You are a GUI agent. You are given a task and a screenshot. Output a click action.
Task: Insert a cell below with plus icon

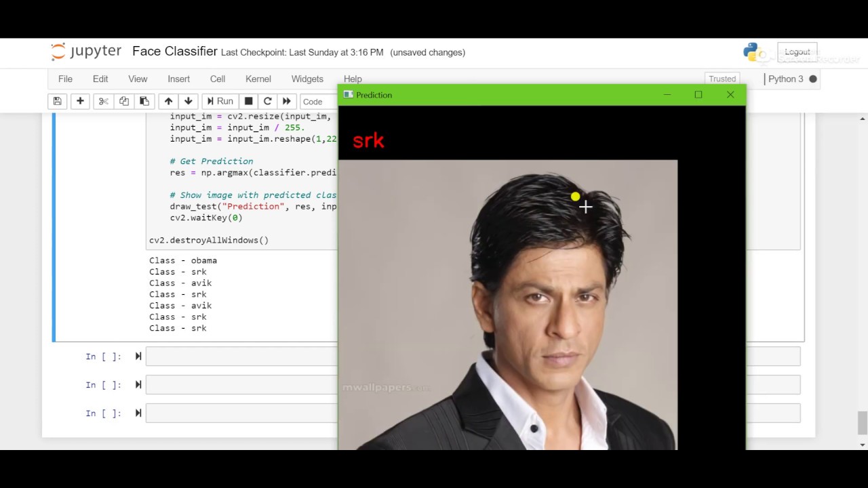pyautogui.click(x=80, y=101)
